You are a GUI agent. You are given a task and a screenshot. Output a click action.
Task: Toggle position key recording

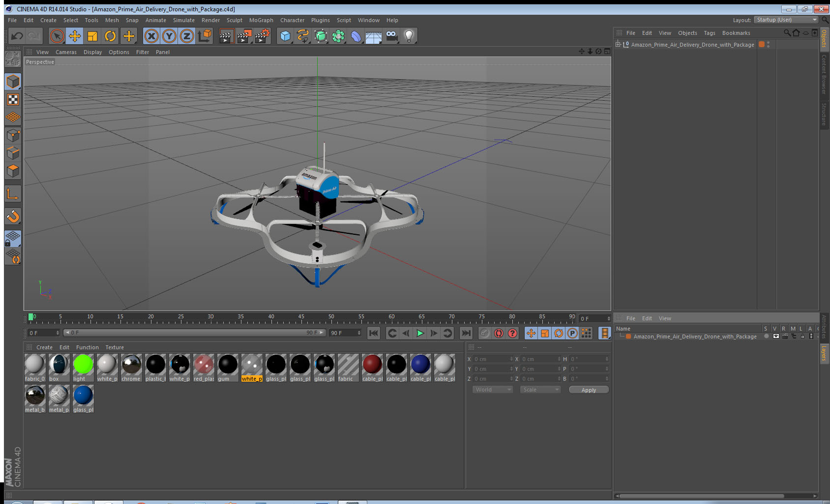[531, 333]
